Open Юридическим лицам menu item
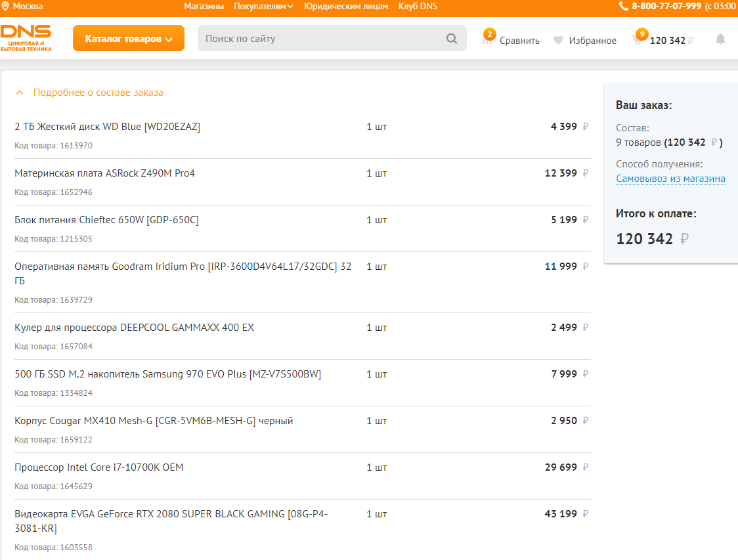This screenshot has height=560, width=738. pyautogui.click(x=346, y=6)
